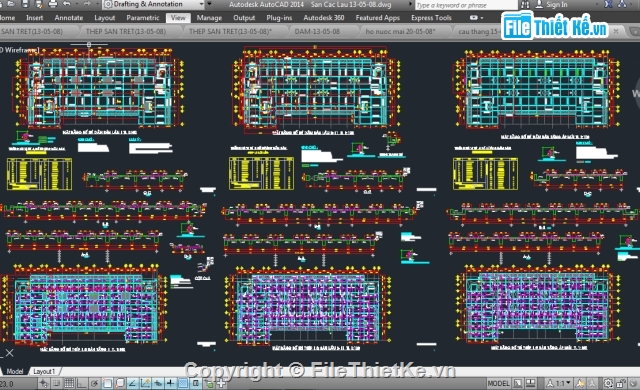
Task: Click the Quick View Drawings icon
Action: (x=531, y=383)
